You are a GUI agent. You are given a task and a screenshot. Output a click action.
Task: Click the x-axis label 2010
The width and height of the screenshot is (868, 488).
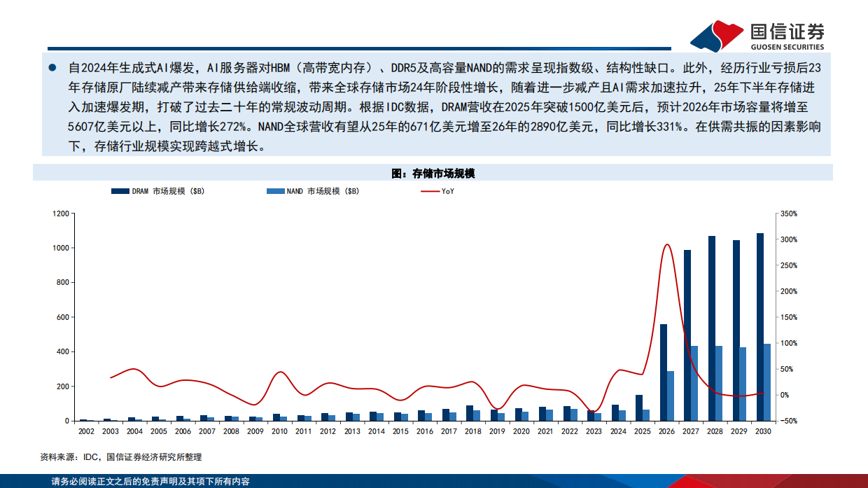tap(280, 431)
